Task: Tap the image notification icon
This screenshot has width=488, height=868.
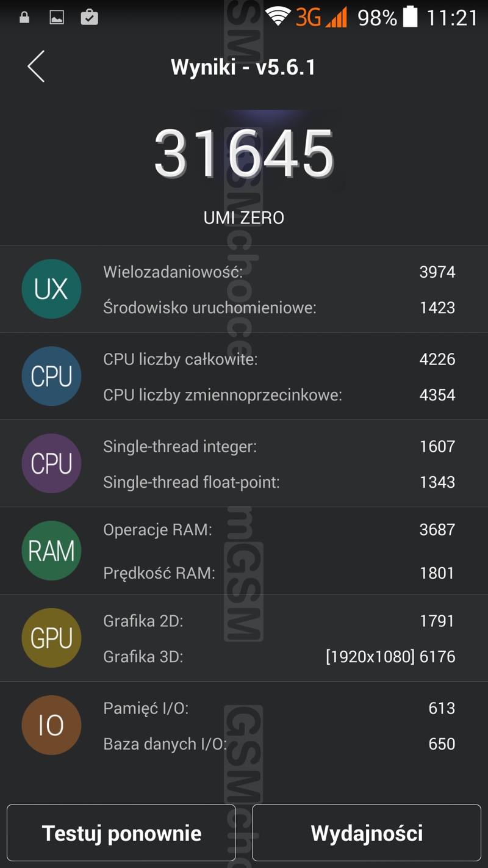Action: click(57, 17)
